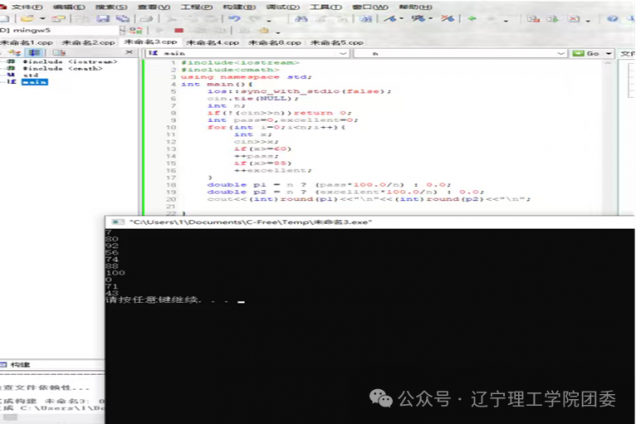
Task: Open the 窗口(W) menu
Action: (x=370, y=7)
